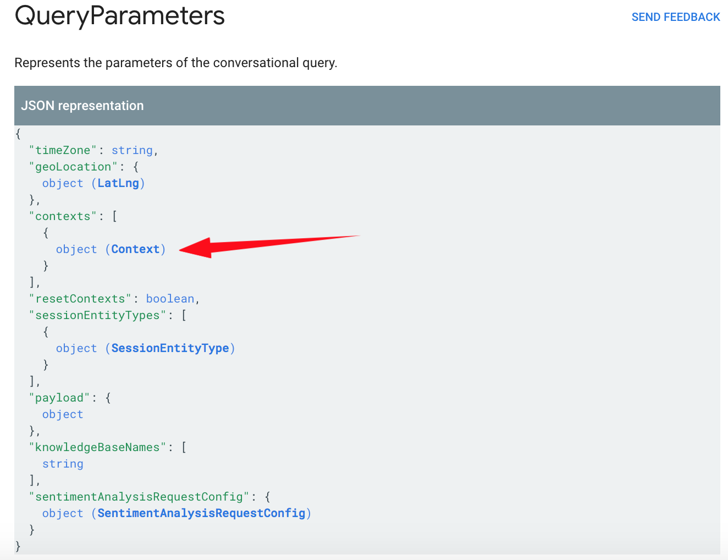Click the string type after timeZone
Image resolution: width=728 pixels, height=560 pixels.
(x=132, y=150)
